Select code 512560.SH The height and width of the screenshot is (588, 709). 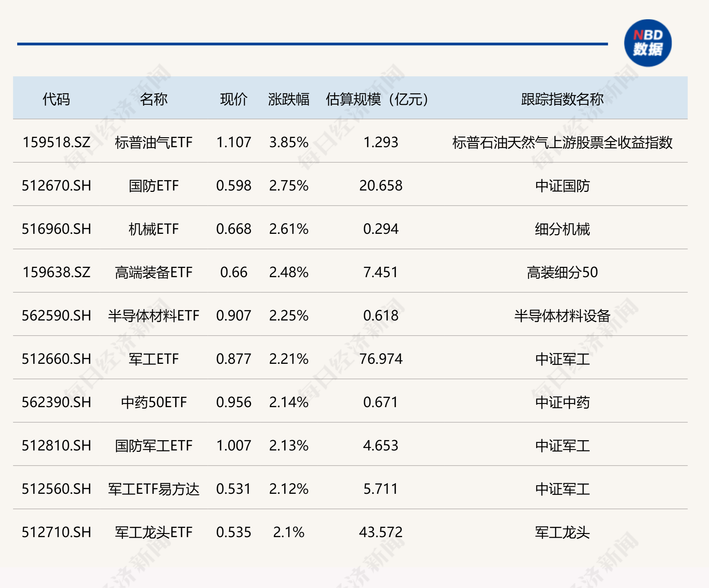point(56,489)
